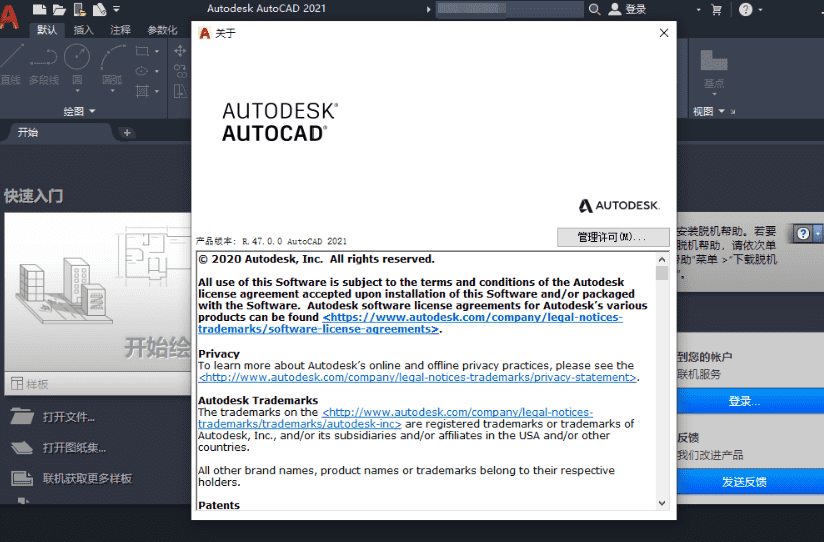Image resolution: width=824 pixels, height=542 pixels.
Task: Click the New drawing icon in quick access toolbar
Action: pyautogui.click(x=39, y=9)
